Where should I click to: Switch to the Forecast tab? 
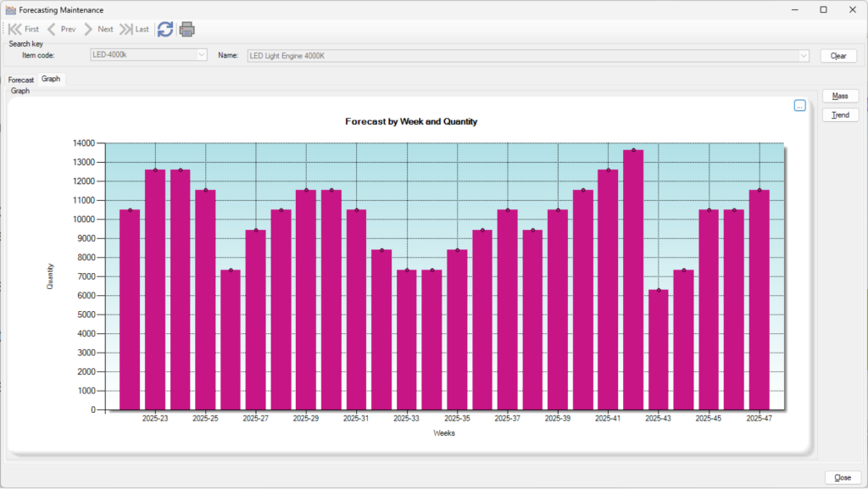point(21,80)
